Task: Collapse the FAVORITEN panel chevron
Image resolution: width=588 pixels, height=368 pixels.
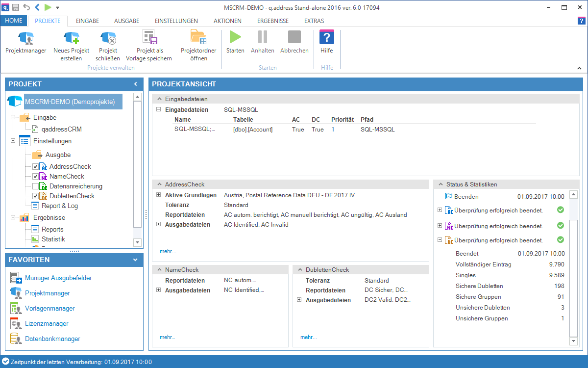Action: [135, 260]
